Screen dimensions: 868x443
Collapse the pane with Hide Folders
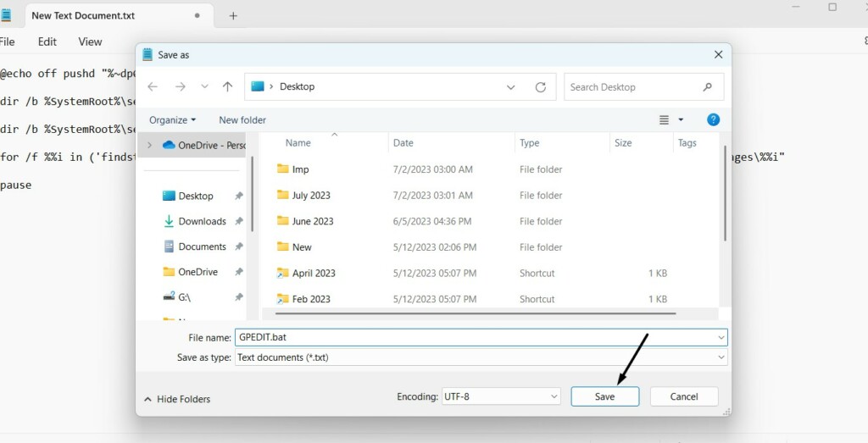176,399
